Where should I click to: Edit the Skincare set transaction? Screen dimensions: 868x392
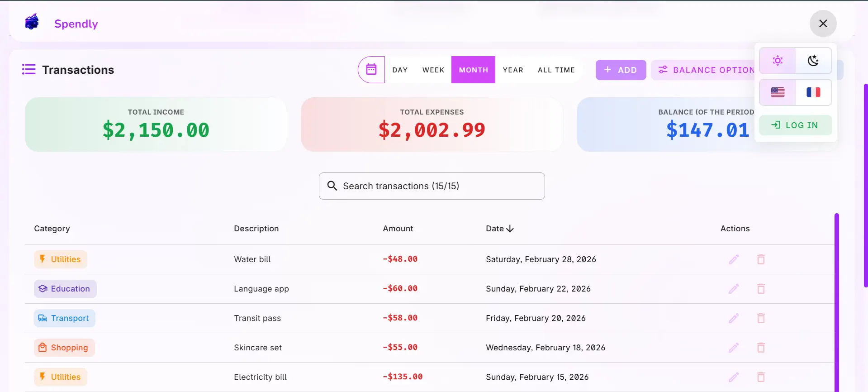tap(734, 348)
